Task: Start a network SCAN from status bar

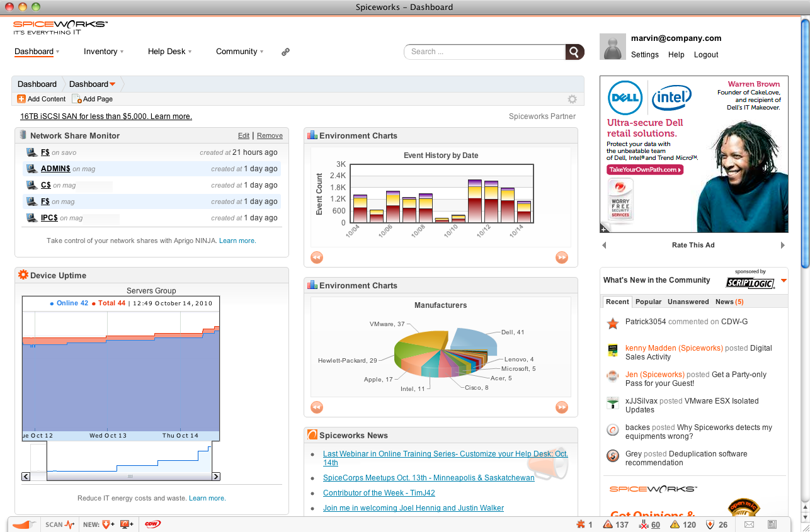Action: [x=60, y=524]
